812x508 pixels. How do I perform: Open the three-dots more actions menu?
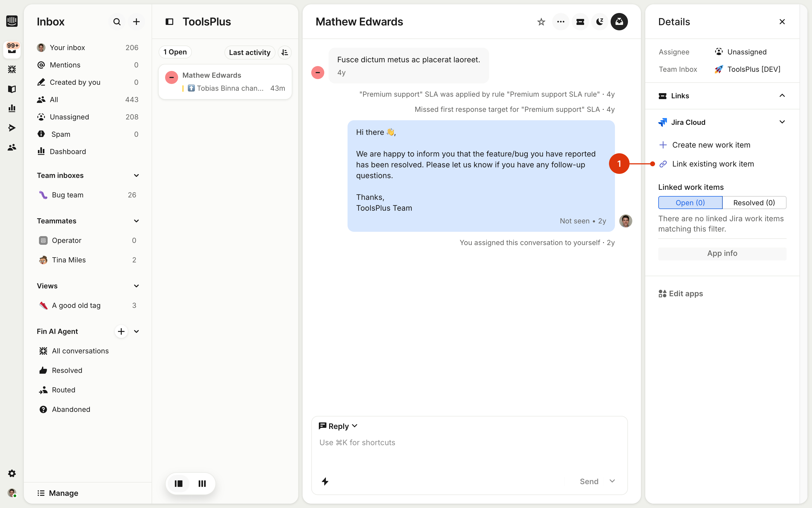tap(561, 22)
